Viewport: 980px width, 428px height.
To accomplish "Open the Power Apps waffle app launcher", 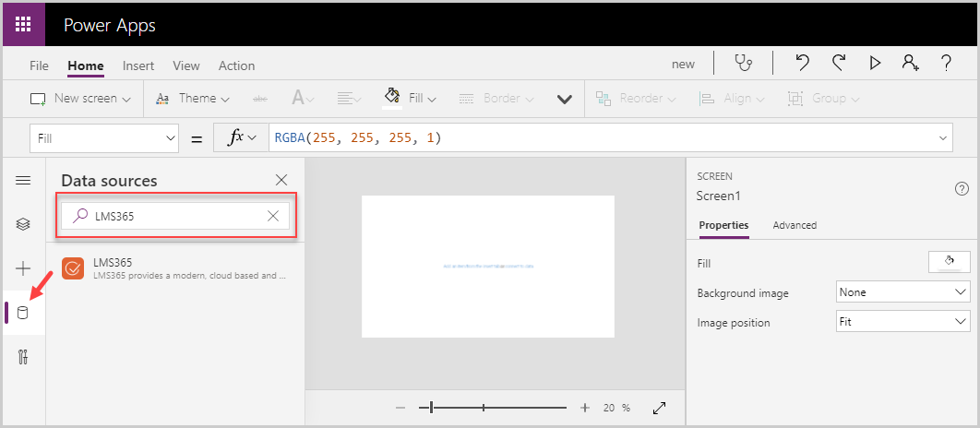I will pos(24,25).
